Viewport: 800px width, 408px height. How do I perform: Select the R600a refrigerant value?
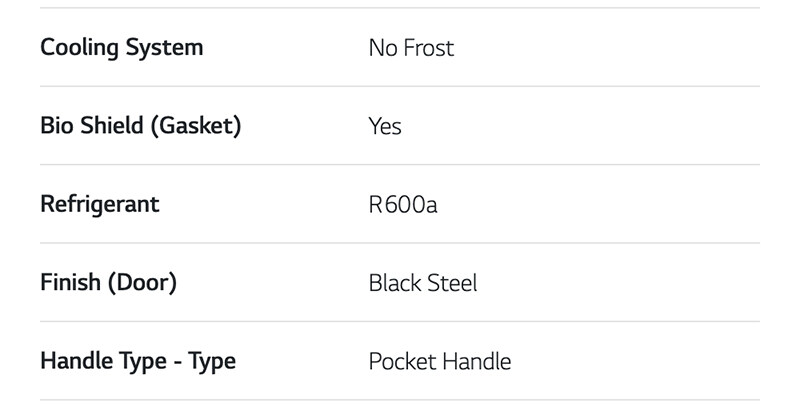point(403,205)
